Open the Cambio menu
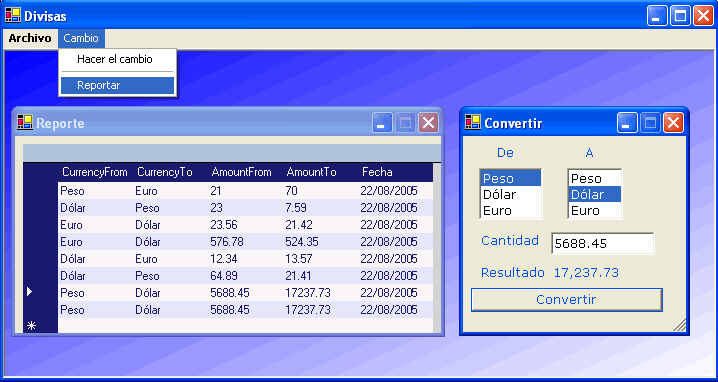The height and width of the screenshot is (382, 718). click(81, 38)
